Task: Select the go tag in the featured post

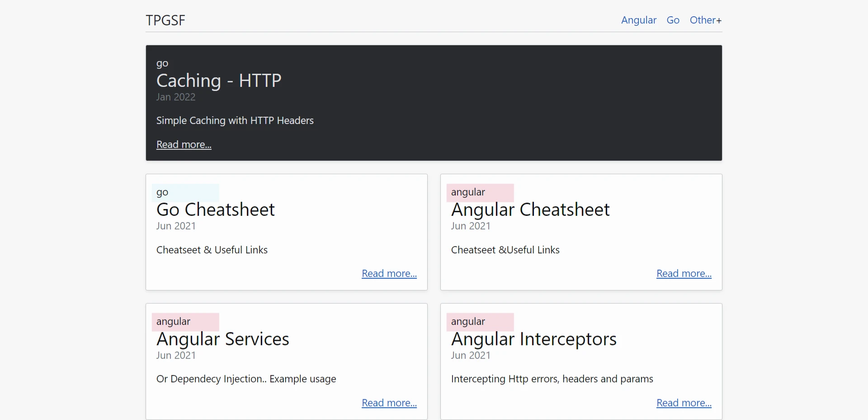Action: [x=162, y=63]
